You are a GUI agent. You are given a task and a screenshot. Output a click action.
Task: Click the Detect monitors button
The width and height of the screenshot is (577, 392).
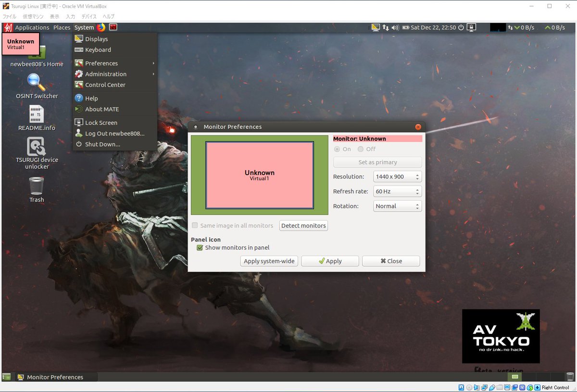coord(303,225)
